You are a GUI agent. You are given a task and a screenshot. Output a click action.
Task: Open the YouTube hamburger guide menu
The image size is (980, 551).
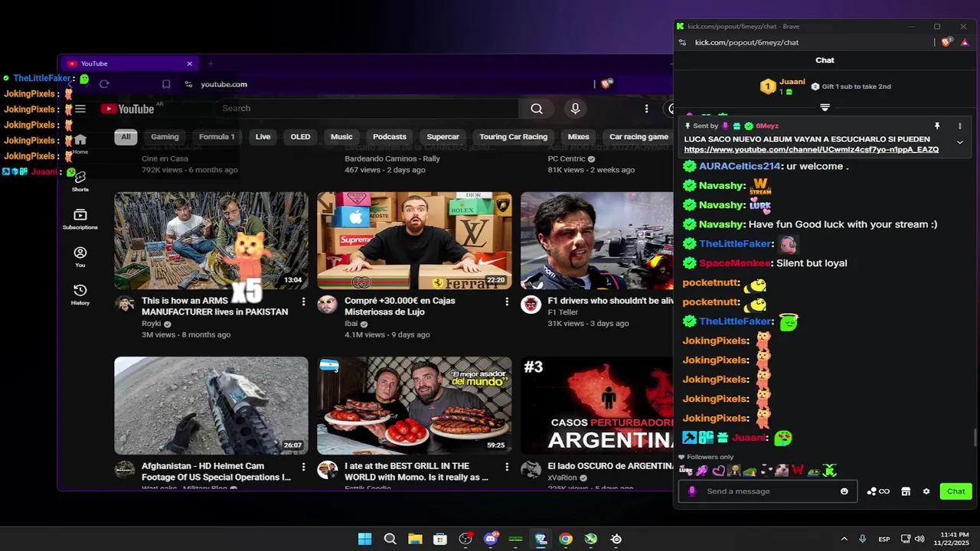pyautogui.click(x=80, y=109)
